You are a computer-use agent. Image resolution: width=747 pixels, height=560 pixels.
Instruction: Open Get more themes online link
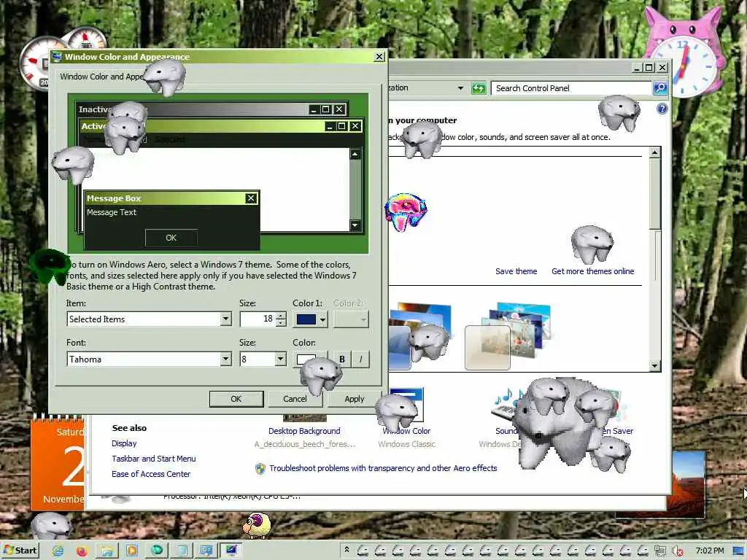point(592,271)
